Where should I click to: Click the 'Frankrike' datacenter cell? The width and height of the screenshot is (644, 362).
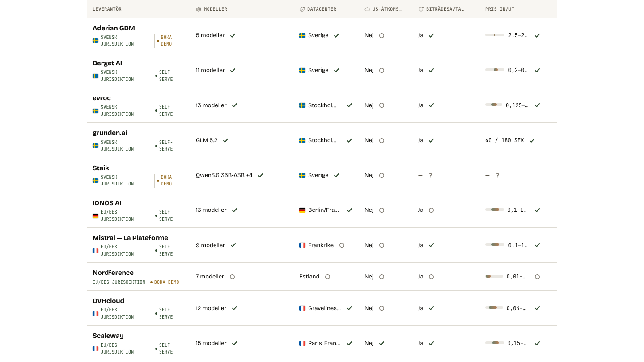pyautogui.click(x=321, y=245)
